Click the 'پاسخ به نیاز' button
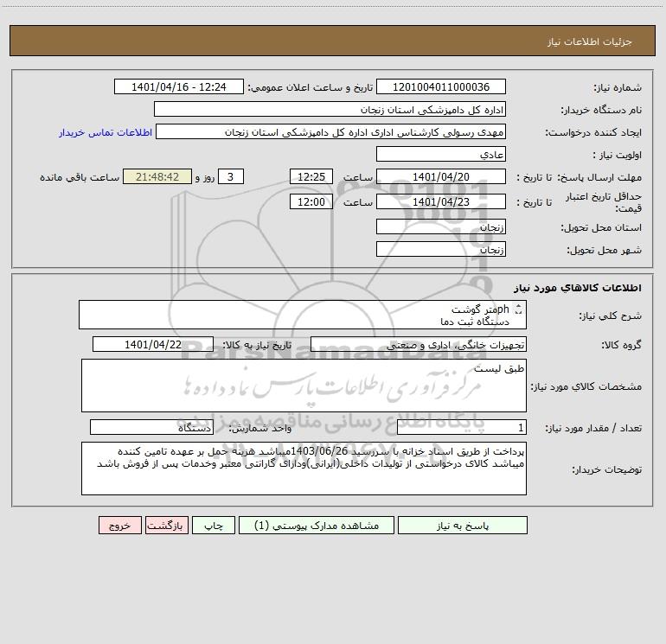This screenshot has width=666, height=644. click(x=463, y=525)
